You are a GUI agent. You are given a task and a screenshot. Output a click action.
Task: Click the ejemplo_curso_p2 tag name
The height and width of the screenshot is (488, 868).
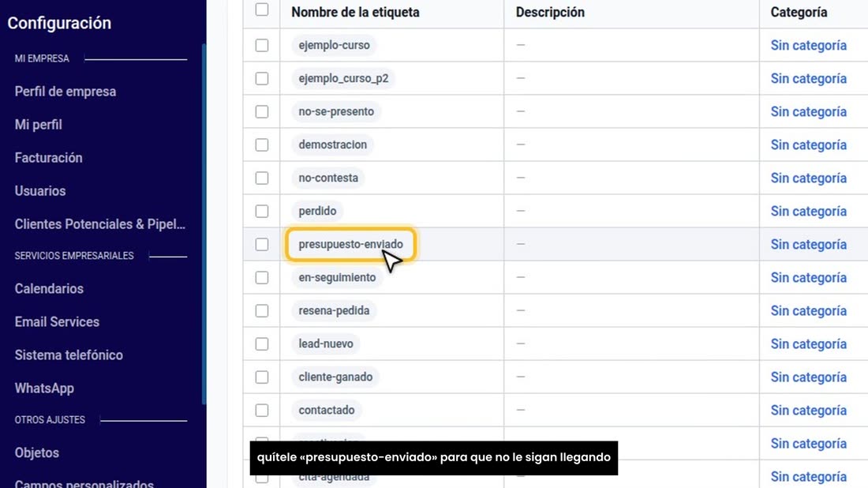344,79
